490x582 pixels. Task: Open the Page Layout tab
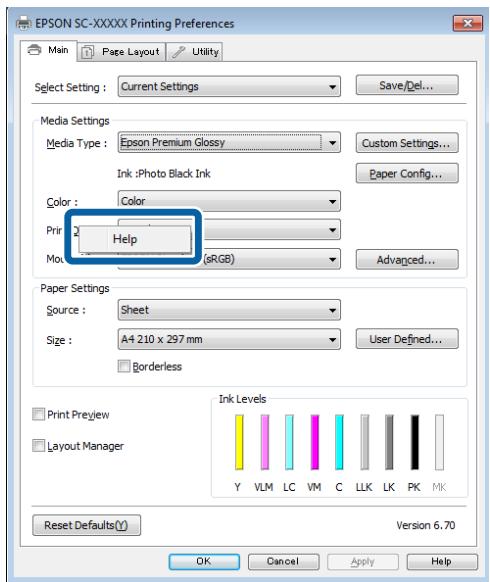(121, 52)
